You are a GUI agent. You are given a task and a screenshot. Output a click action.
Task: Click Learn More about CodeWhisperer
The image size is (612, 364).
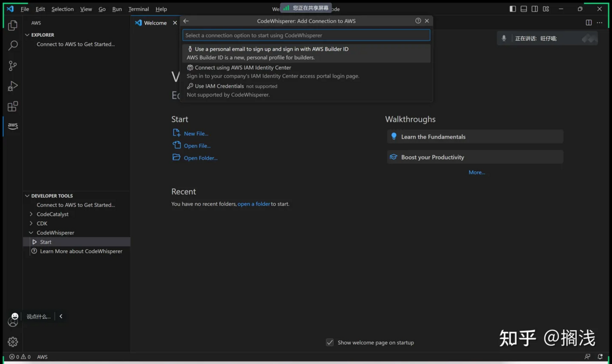click(81, 251)
